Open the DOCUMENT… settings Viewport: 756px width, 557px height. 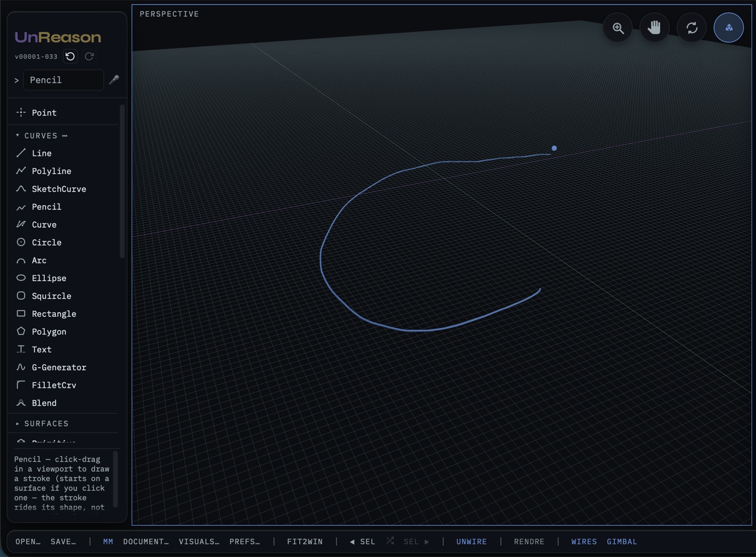pos(146,541)
